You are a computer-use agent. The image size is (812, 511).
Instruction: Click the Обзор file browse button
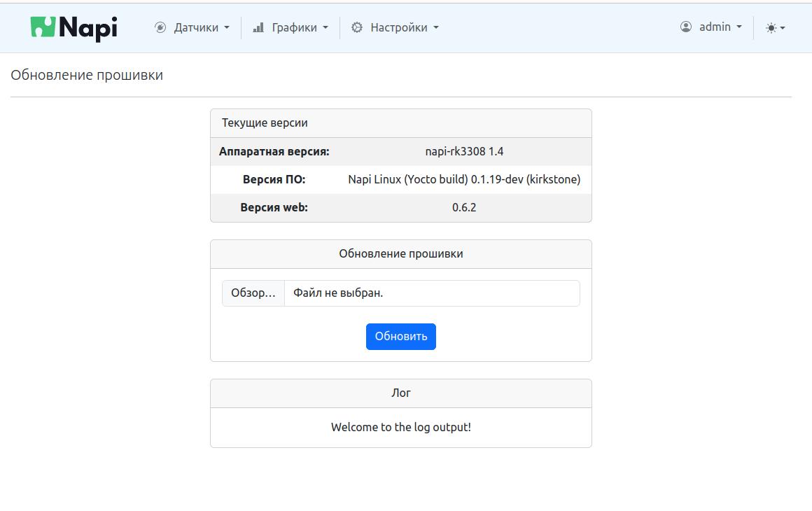(x=253, y=293)
